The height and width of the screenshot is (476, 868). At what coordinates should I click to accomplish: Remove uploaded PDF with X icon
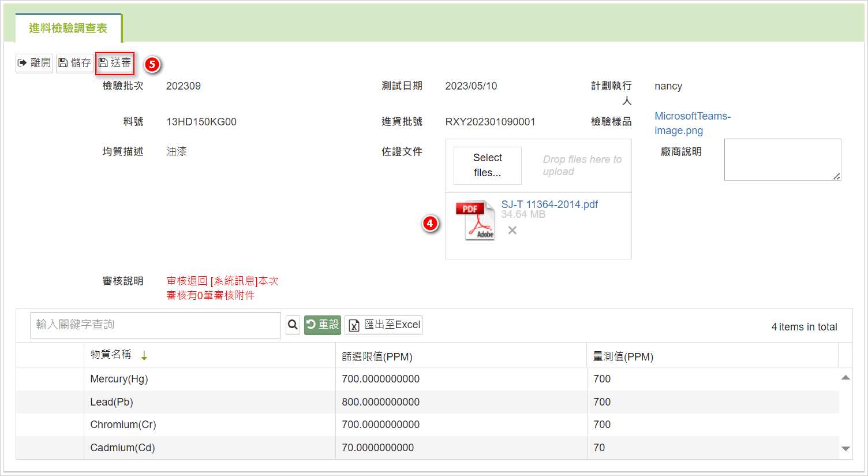[512, 230]
